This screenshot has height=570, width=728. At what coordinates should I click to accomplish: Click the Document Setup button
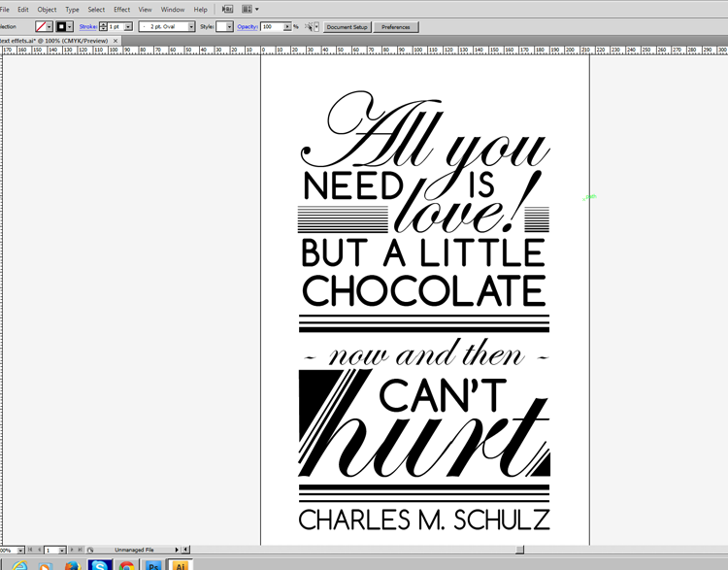click(x=347, y=27)
